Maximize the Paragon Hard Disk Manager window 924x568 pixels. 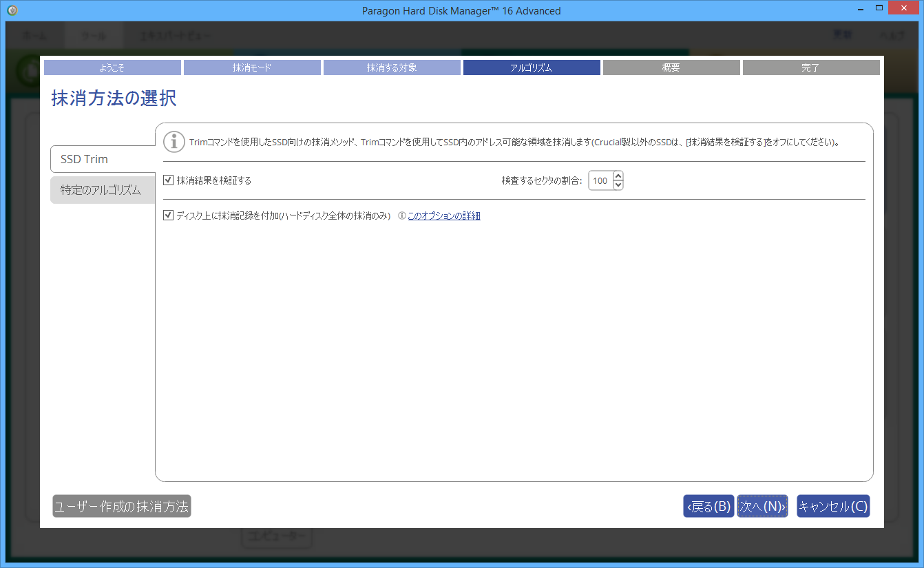click(x=879, y=9)
